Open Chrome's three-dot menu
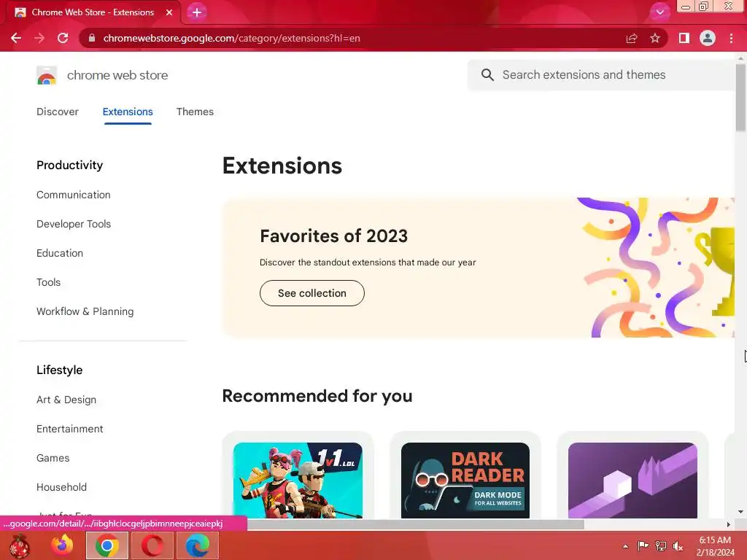747x560 pixels. coord(731,38)
